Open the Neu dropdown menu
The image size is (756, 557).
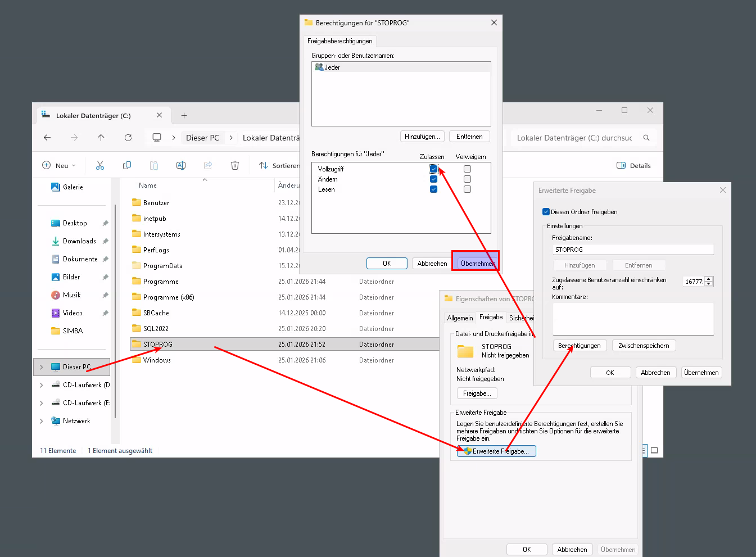pos(59,166)
